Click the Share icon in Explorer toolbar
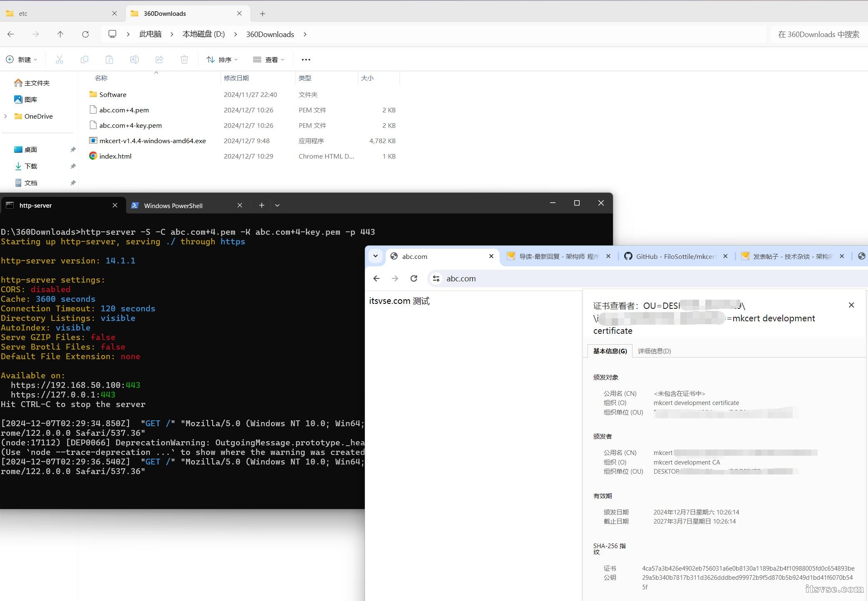Viewport: 868px width, 601px height. click(x=159, y=60)
